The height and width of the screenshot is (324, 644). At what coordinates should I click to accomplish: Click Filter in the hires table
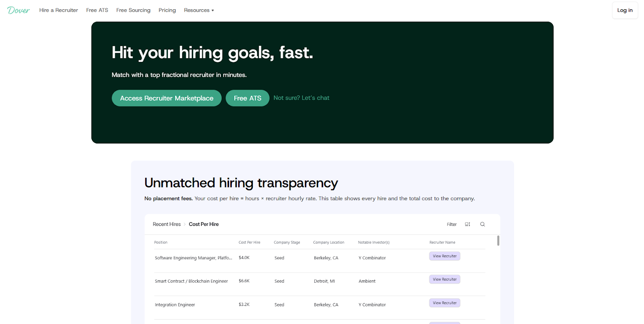(x=452, y=224)
